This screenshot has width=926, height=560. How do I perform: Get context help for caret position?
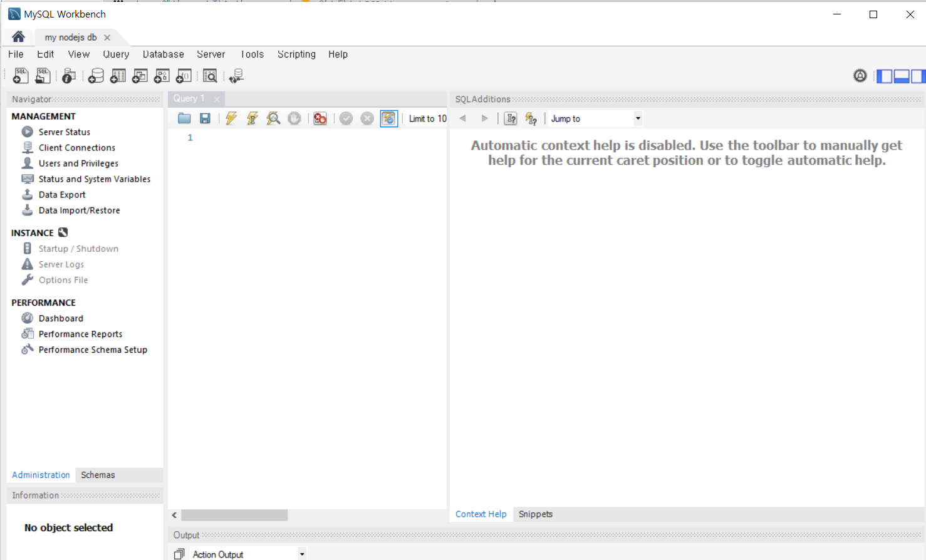pyautogui.click(x=511, y=118)
